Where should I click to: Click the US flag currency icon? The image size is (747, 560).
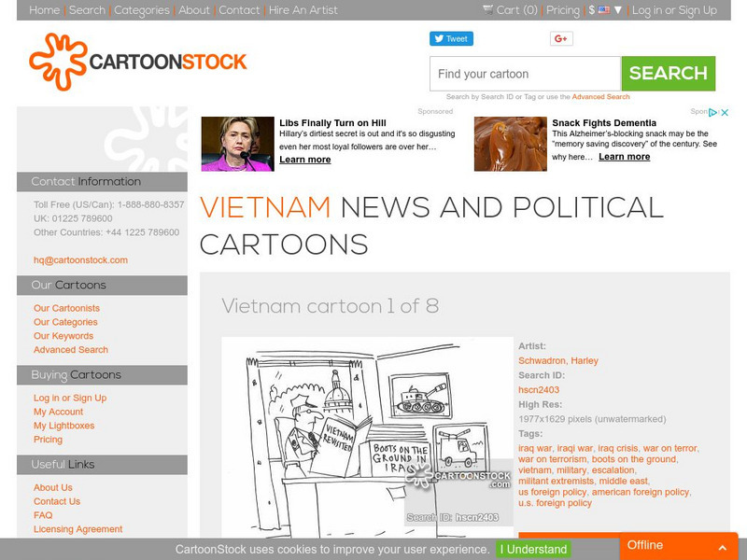(603, 9)
